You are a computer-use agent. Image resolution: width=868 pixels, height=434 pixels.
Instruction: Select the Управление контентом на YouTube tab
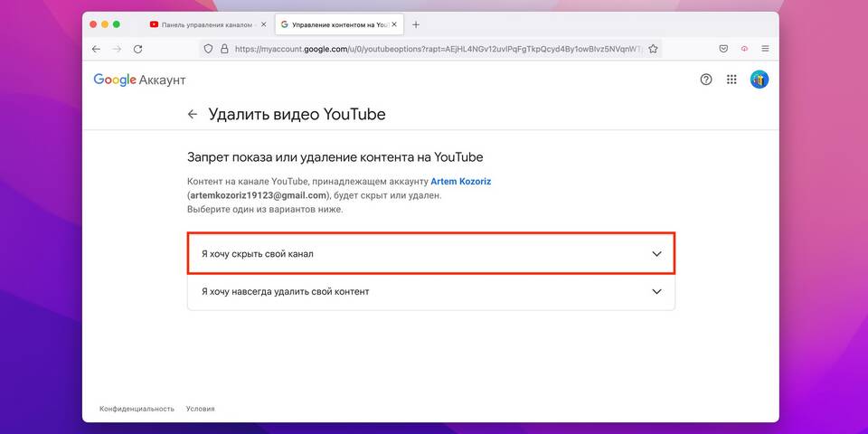click(x=339, y=24)
